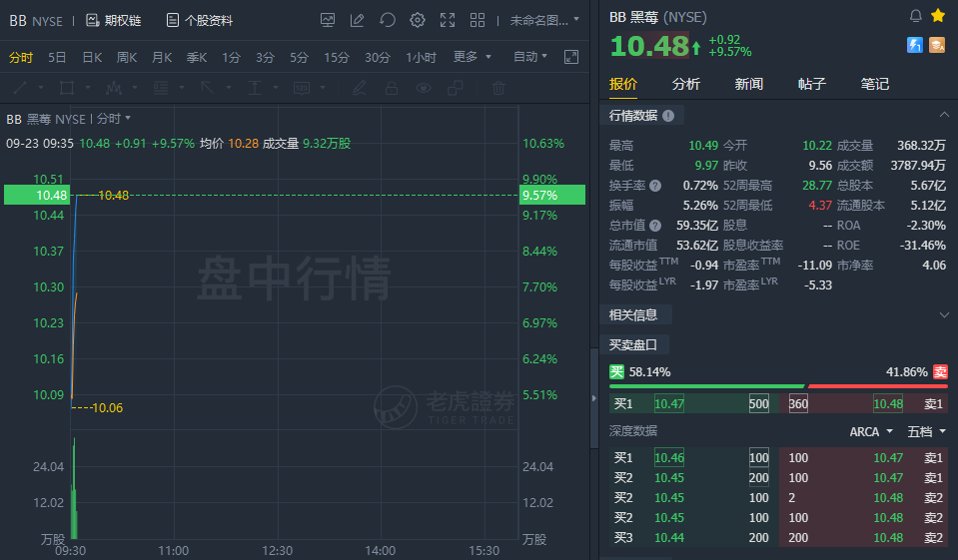Image resolution: width=958 pixels, height=560 pixels.
Task: Expand the 相关信息 section
Action: 944,315
